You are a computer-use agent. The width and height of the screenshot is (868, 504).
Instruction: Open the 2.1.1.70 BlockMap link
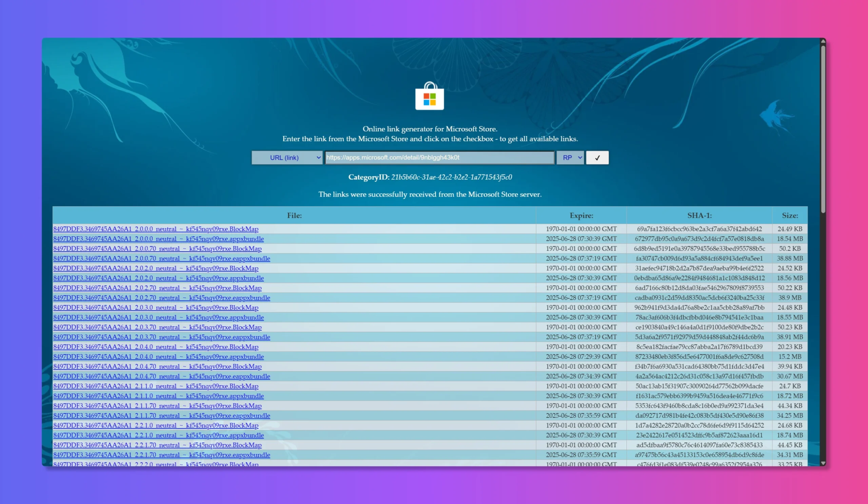pyautogui.click(x=157, y=406)
